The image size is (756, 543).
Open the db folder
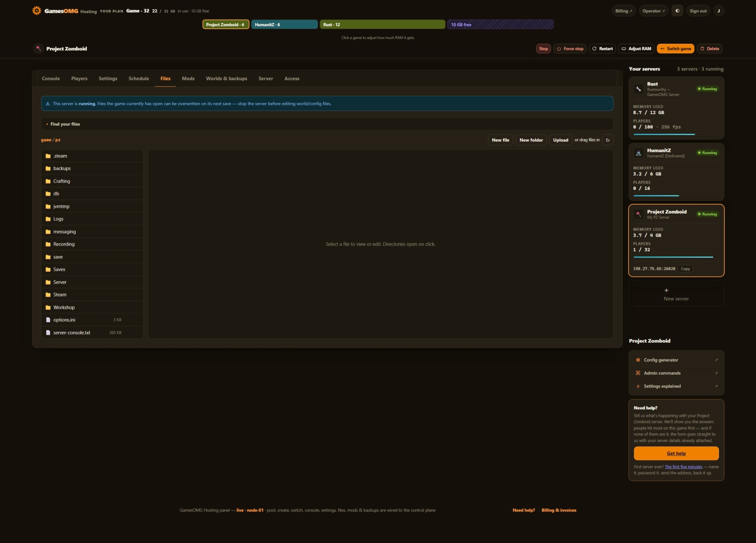92,194
